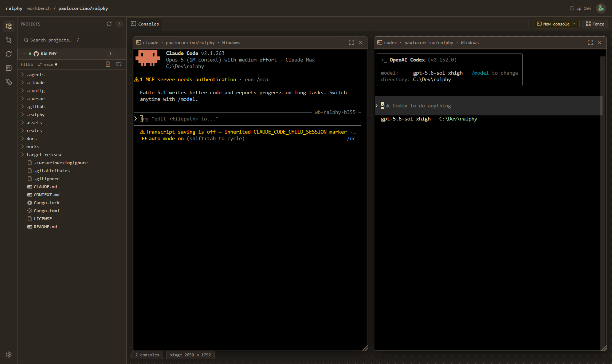The width and height of the screenshot is (612, 364).
Task: Click the new file icon in FILES header
Action: click(x=108, y=64)
